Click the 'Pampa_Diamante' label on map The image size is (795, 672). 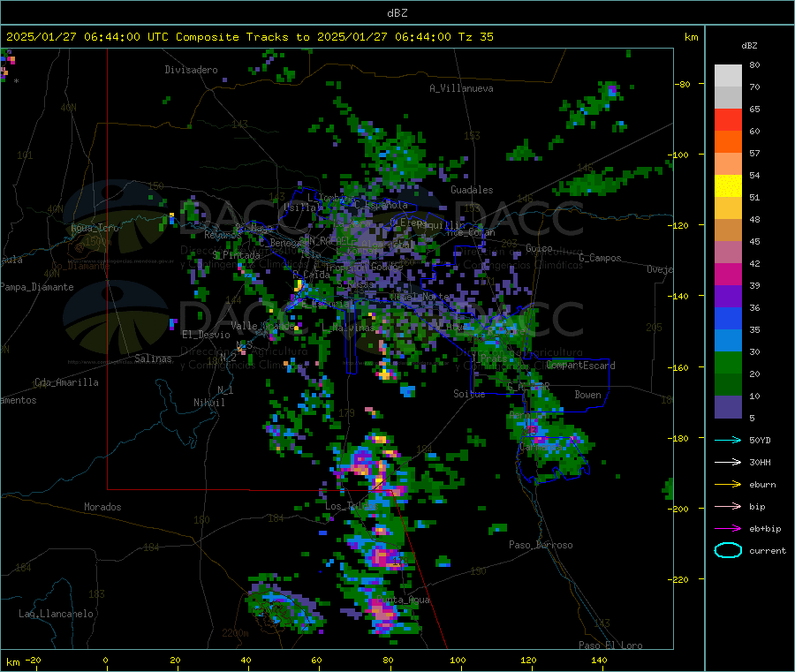[x=37, y=287]
